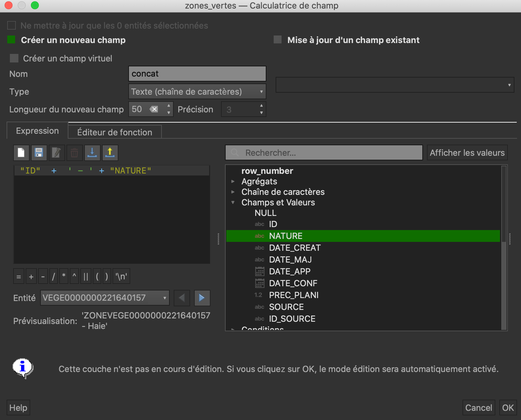Viewport: 521px width, 420px height.
Task: Expand the Agrégats function group
Action: coord(233,181)
